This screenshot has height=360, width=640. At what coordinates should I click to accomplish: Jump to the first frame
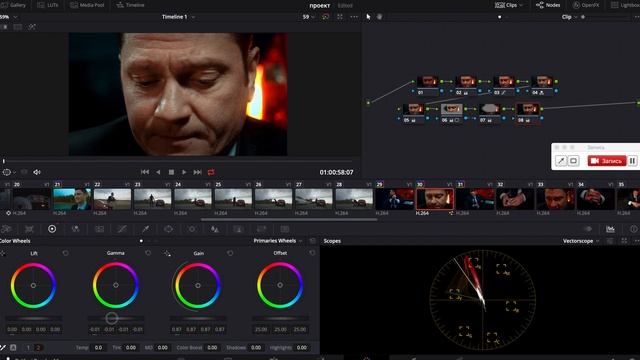coord(145,172)
